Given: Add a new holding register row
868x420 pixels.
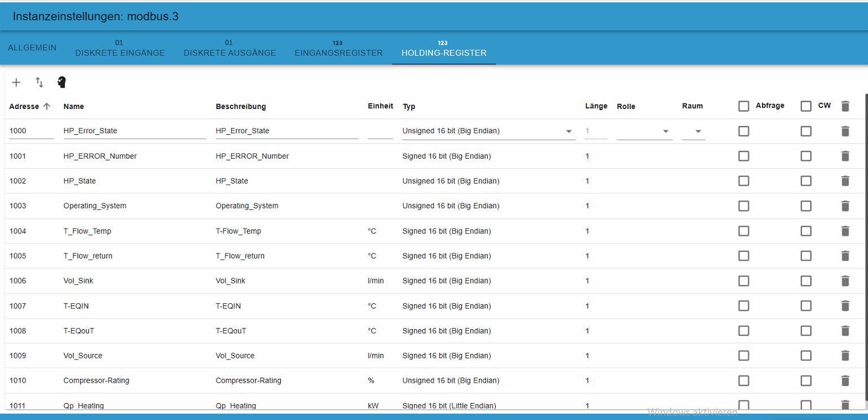Looking at the screenshot, I should (x=16, y=82).
